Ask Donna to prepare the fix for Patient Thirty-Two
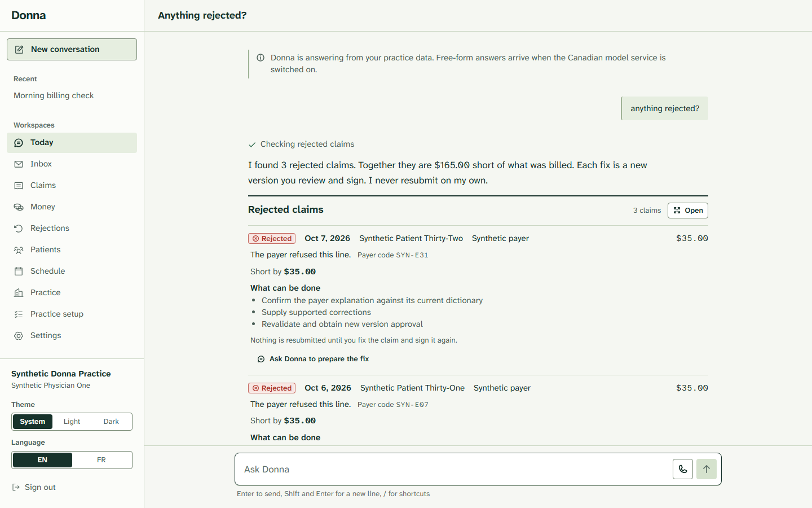812x508 pixels. [x=313, y=359]
